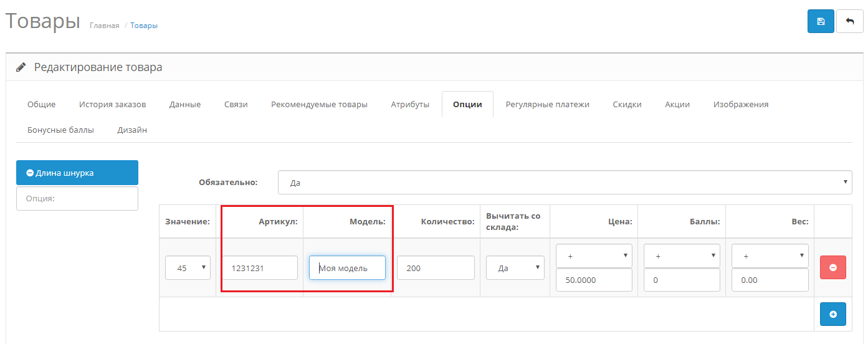Click the 'Длина шнурка' option minus icon
This screenshot has height=344, width=868.
(30, 173)
